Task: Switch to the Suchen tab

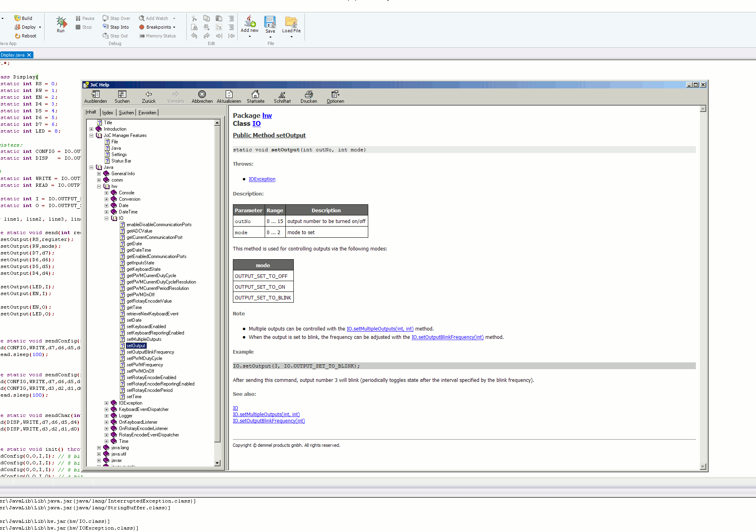Action: pyautogui.click(x=126, y=113)
